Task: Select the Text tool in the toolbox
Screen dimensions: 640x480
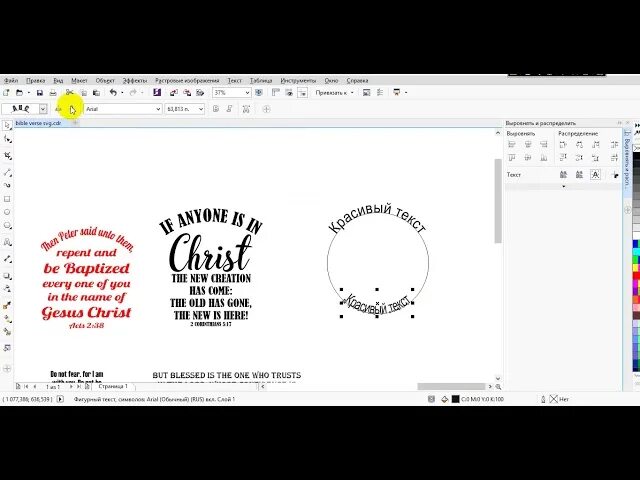Action: pyautogui.click(x=7, y=242)
